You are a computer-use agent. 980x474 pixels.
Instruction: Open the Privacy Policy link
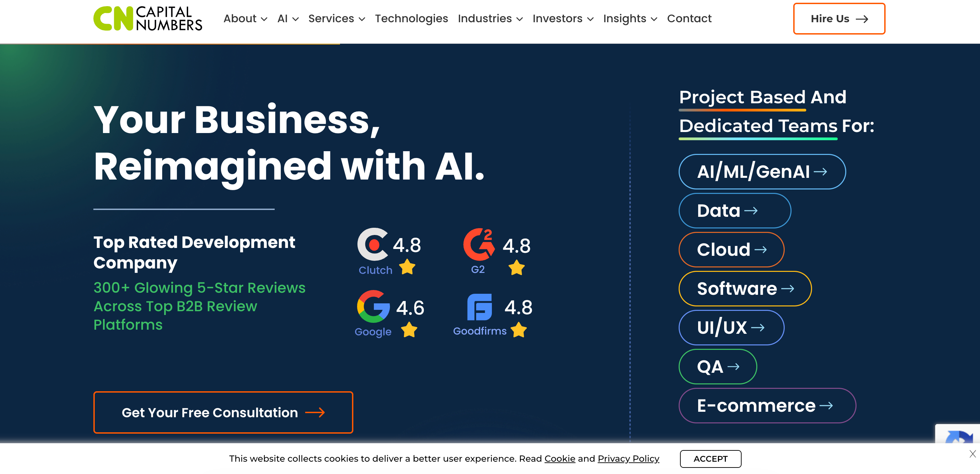pyautogui.click(x=628, y=458)
